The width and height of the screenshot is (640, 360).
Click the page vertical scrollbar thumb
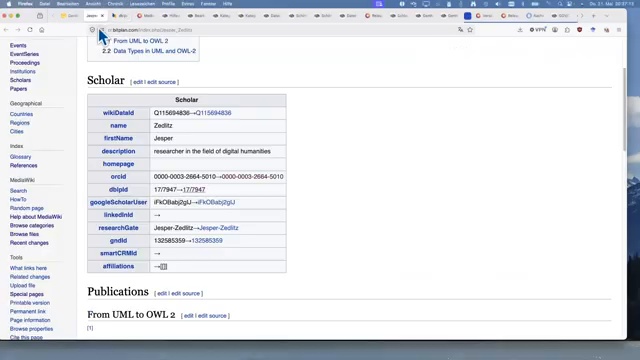click(x=624, y=109)
